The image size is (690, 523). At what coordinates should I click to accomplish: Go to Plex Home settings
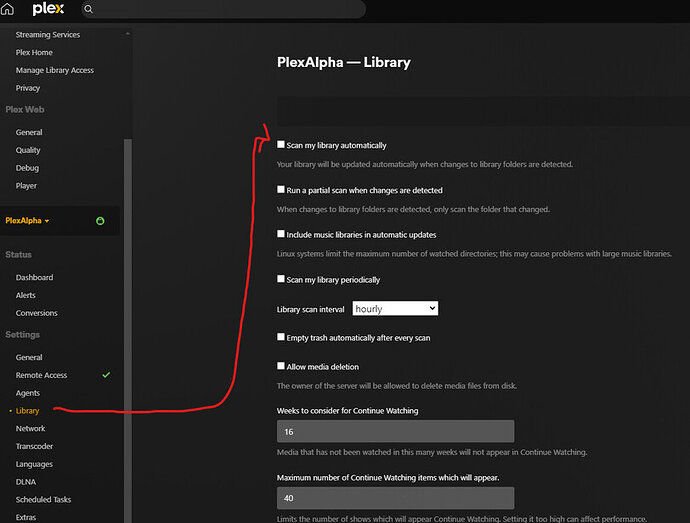click(x=34, y=52)
